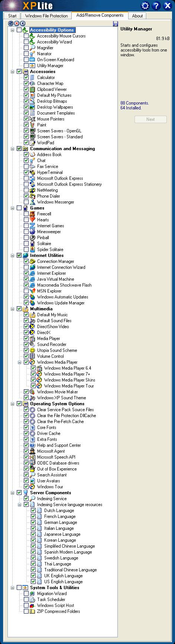
Task: Collapse the Games group
Action: pyautogui.click(x=13, y=208)
